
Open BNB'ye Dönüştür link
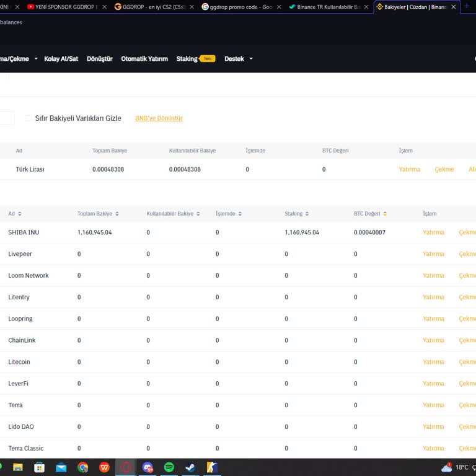pos(159,118)
